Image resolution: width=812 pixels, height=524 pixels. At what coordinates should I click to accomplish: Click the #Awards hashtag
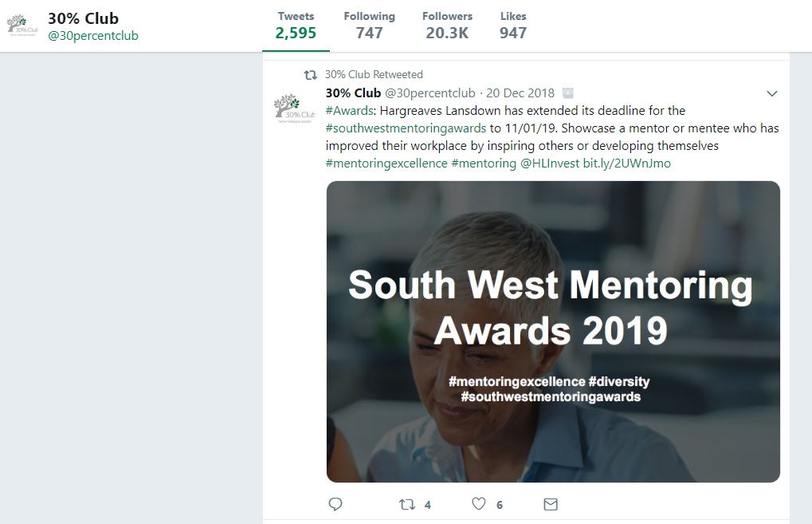(x=350, y=110)
